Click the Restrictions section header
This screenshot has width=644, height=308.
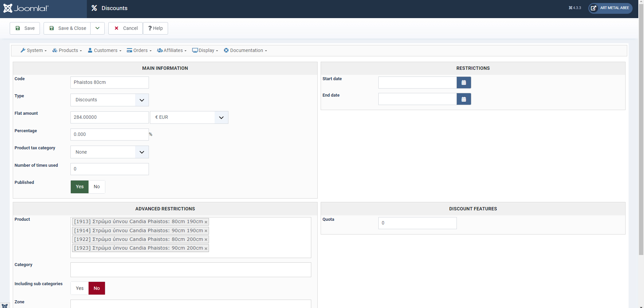(473, 68)
